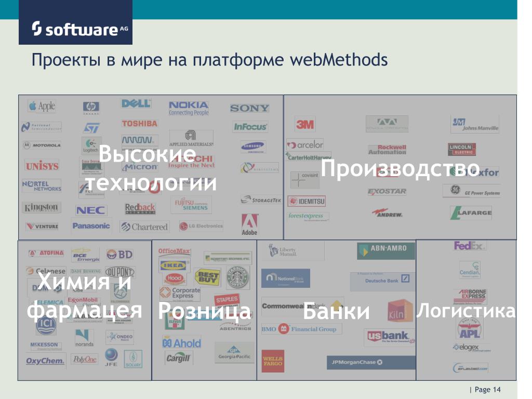Click the Panasonic logo
This screenshot has height=399, width=532.
click(x=91, y=226)
